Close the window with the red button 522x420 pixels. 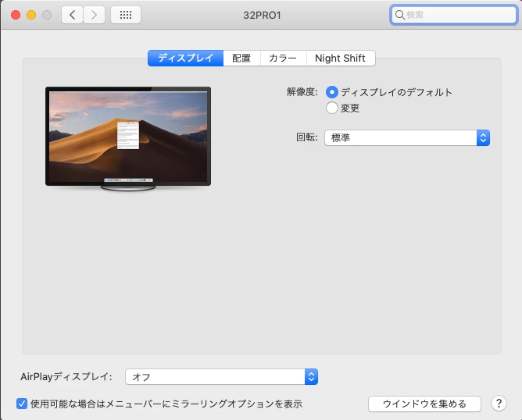16,15
